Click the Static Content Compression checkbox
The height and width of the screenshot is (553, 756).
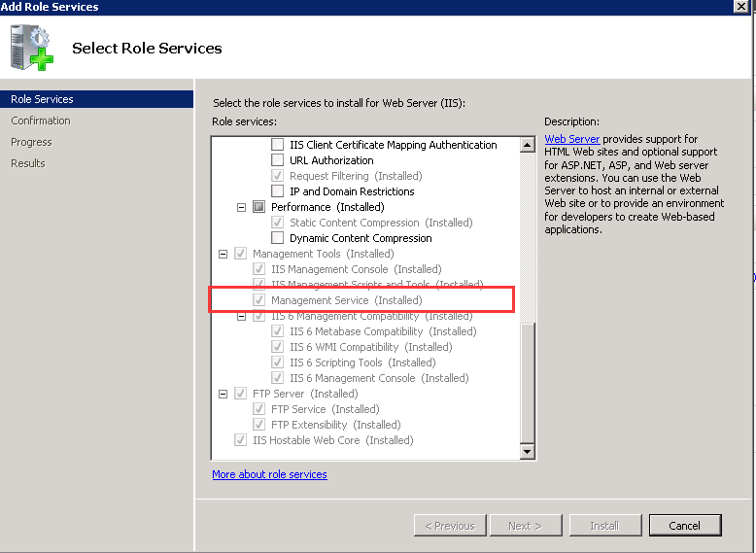click(277, 223)
